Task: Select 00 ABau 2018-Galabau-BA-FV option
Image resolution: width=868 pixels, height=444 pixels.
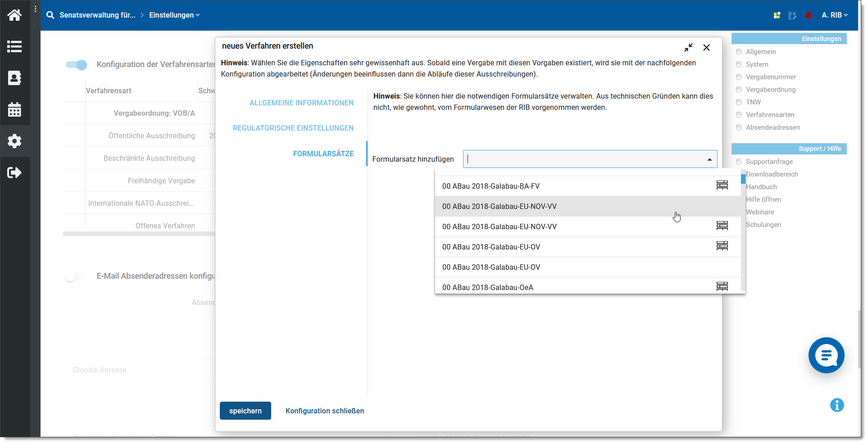Action: pyautogui.click(x=491, y=186)
